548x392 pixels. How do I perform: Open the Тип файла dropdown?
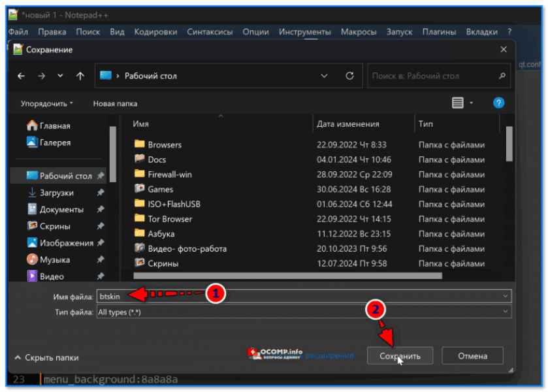pos(505,313)
